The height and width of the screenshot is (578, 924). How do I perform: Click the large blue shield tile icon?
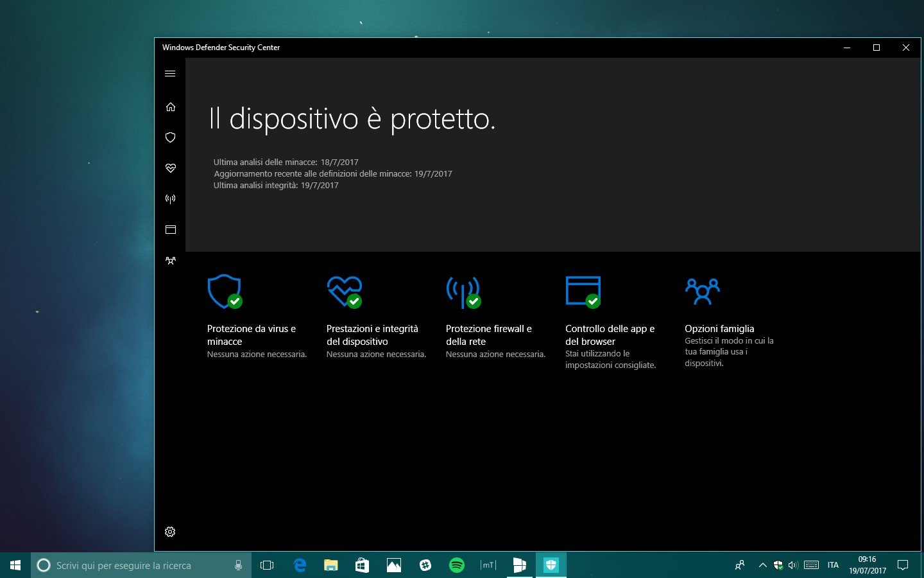coord(225,292)
